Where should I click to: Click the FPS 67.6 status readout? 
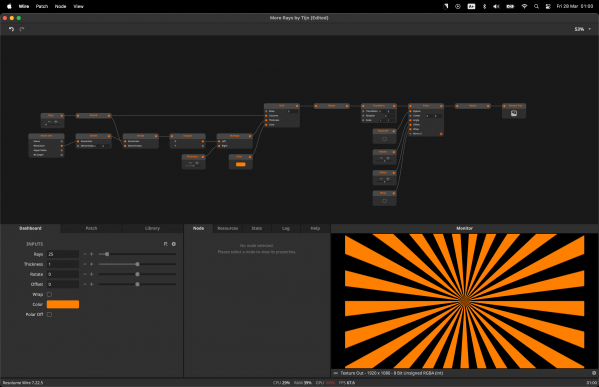pyautogui.click(x=347, y=382)
